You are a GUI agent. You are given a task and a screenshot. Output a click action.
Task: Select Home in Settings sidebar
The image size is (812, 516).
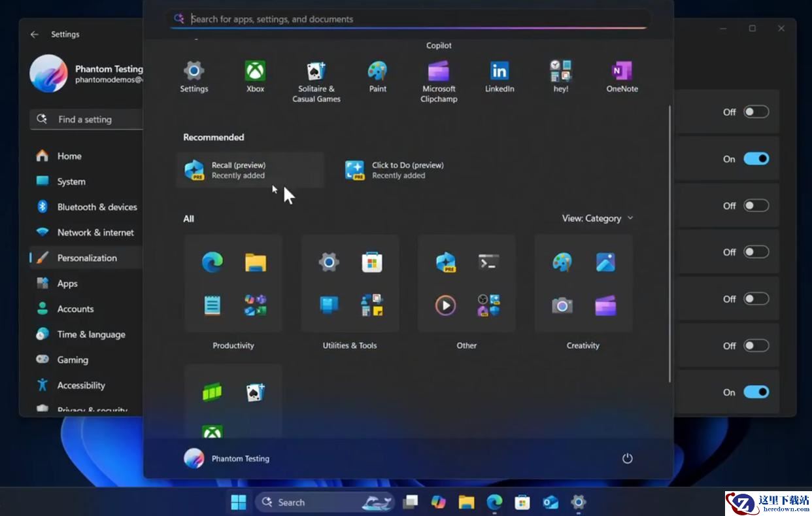[86, 156]
